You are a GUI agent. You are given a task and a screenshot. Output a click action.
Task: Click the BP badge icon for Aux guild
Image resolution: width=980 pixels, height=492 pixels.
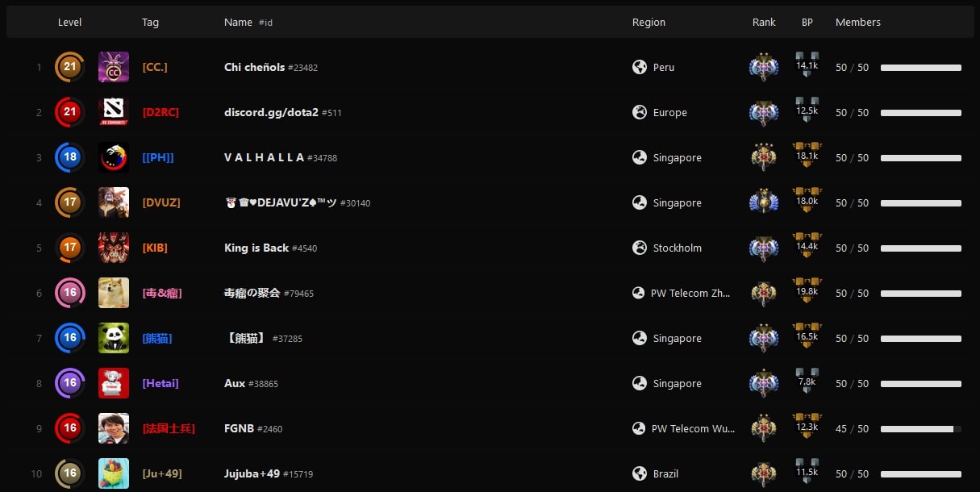click(x=807, y=382)
